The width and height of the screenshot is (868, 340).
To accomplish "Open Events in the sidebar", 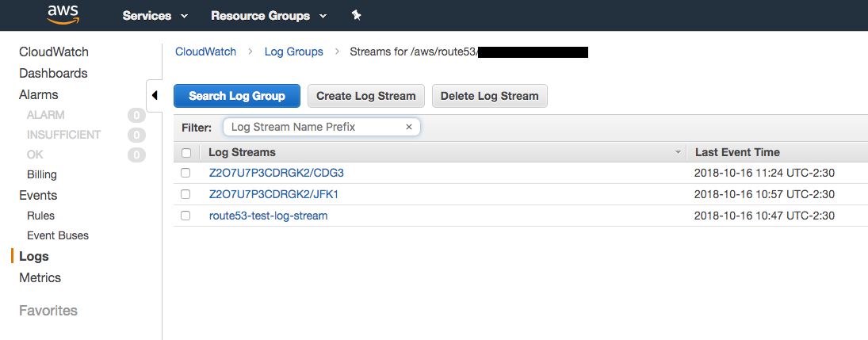I will 38,196.
